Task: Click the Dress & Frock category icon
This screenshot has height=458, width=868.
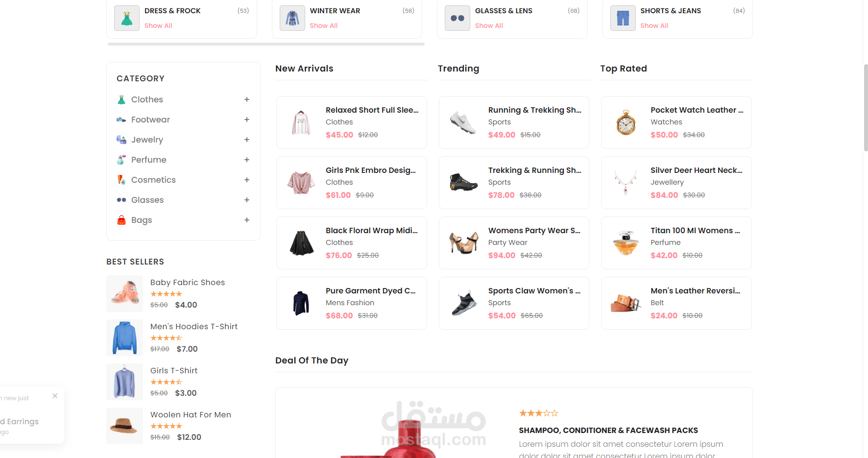Action: pos(127,19)
